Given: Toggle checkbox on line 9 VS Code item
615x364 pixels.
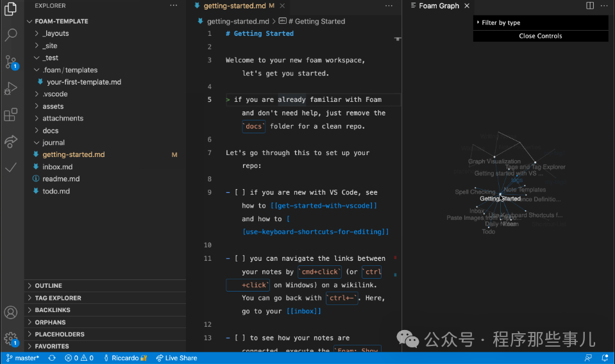Looking at the screenshot, I should click(x=240, y=192).
